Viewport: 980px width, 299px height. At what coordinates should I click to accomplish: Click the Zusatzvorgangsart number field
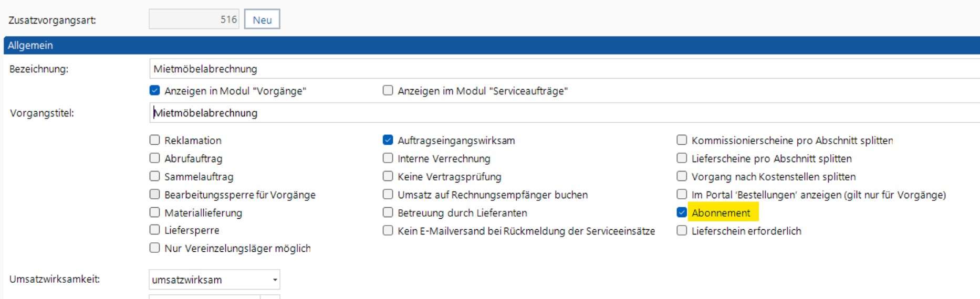pyautogui.click(x=194, y=19)
